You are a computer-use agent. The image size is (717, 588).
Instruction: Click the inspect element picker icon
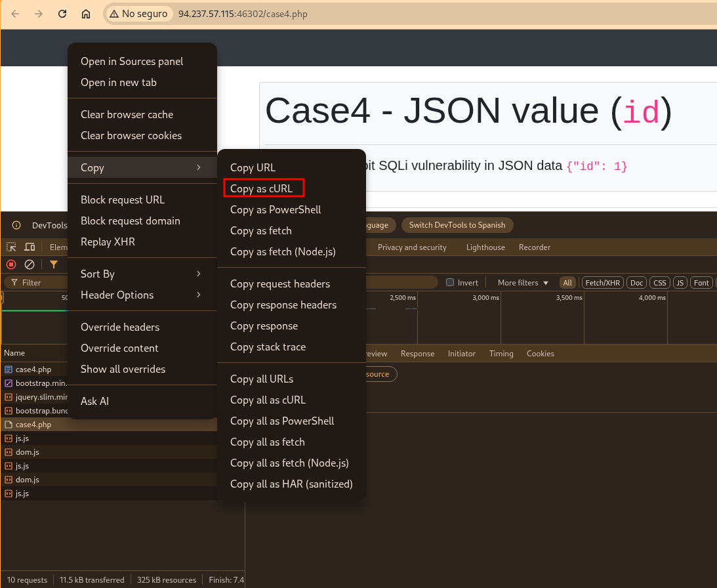coord(11,247)
